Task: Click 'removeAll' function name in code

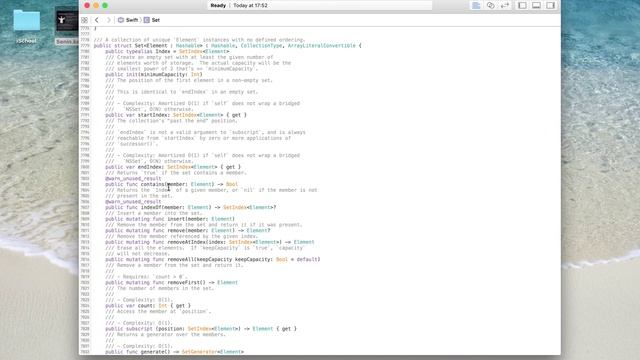Action: coord(180,259)
